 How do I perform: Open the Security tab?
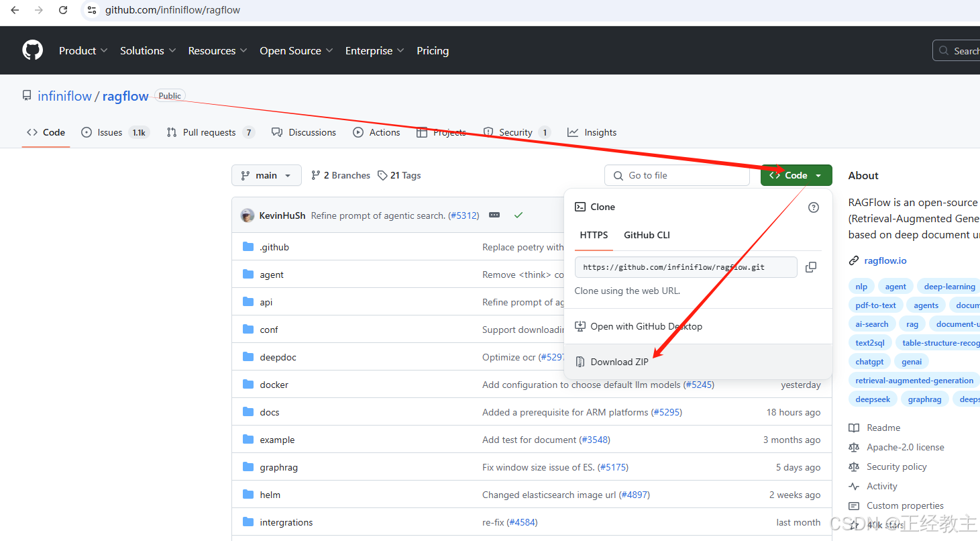pyautogui.click(x=517, y=132)
